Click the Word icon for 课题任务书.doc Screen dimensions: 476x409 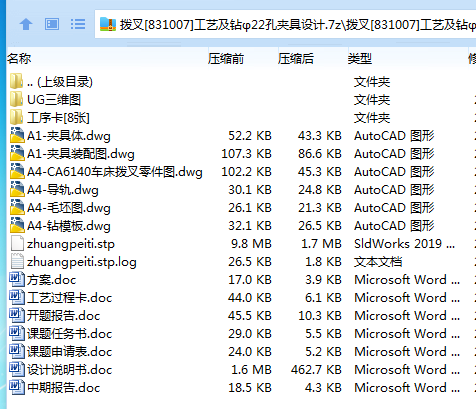(17, 334)
